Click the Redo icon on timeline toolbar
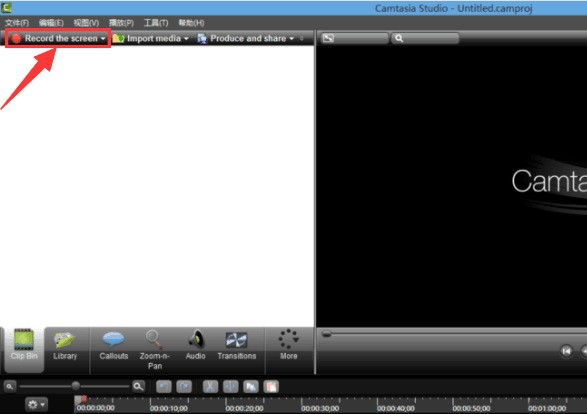The image size is (587, 414). coord(184,386)
